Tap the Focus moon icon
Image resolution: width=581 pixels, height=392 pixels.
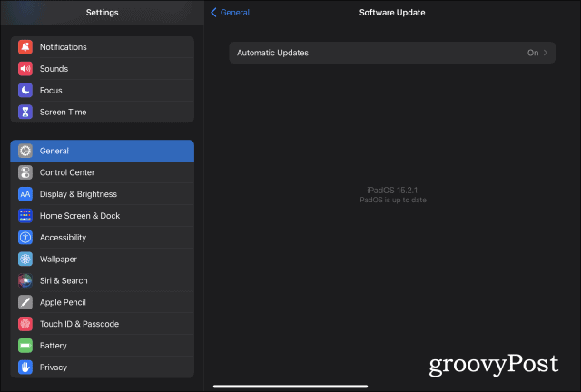pos(25,90)
